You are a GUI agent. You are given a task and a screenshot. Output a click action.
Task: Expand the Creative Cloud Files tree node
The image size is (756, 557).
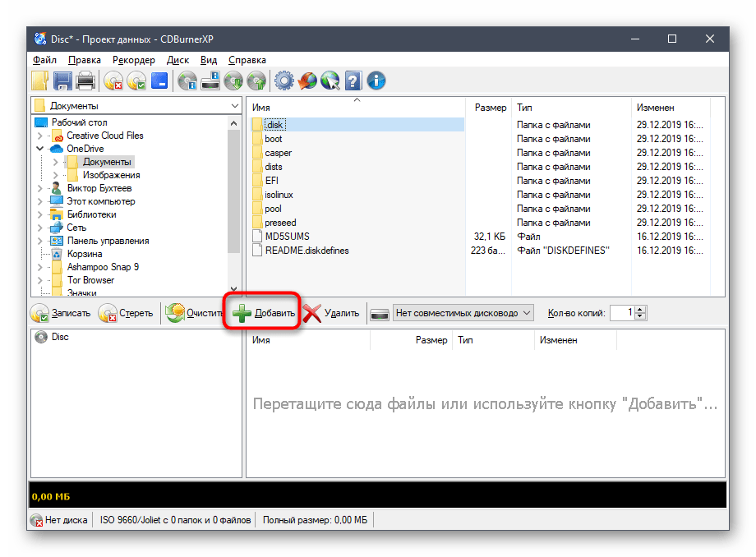click(40, 136)
